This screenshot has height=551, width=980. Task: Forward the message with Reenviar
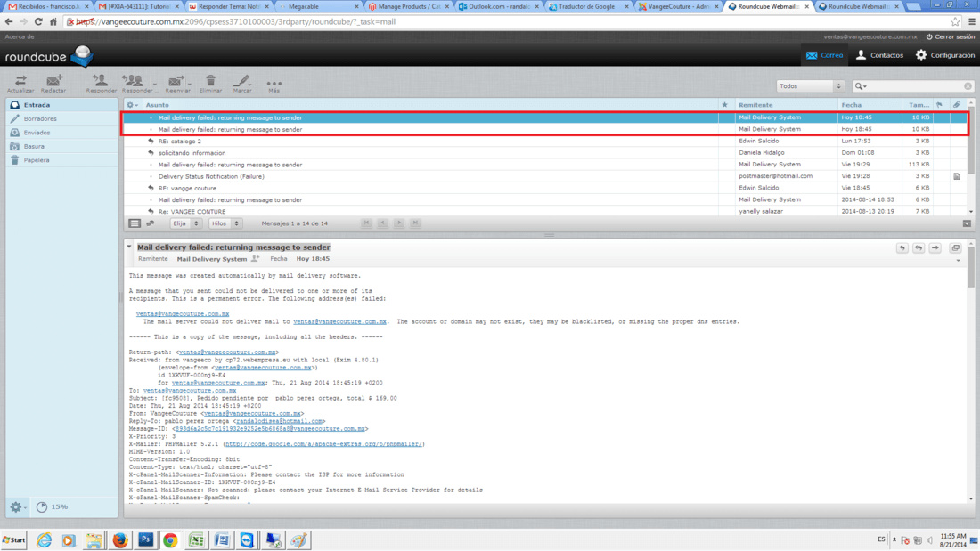[177, 84]
